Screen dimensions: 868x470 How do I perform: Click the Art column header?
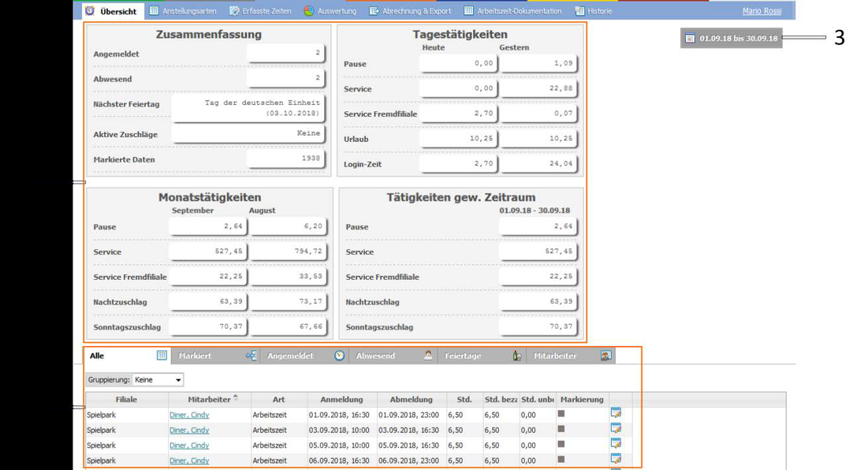click(279, 399)
